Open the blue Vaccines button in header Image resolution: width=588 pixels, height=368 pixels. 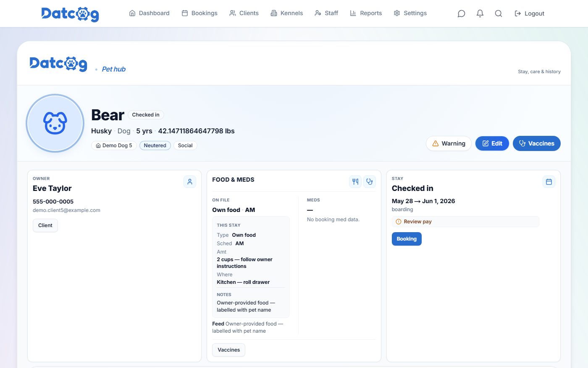[537, 143]
